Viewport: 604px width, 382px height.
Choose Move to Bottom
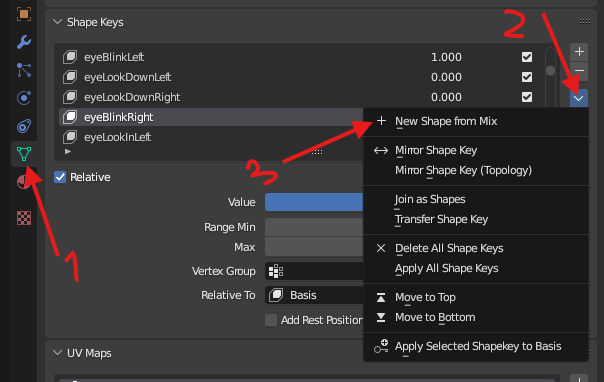click(476, 317)
